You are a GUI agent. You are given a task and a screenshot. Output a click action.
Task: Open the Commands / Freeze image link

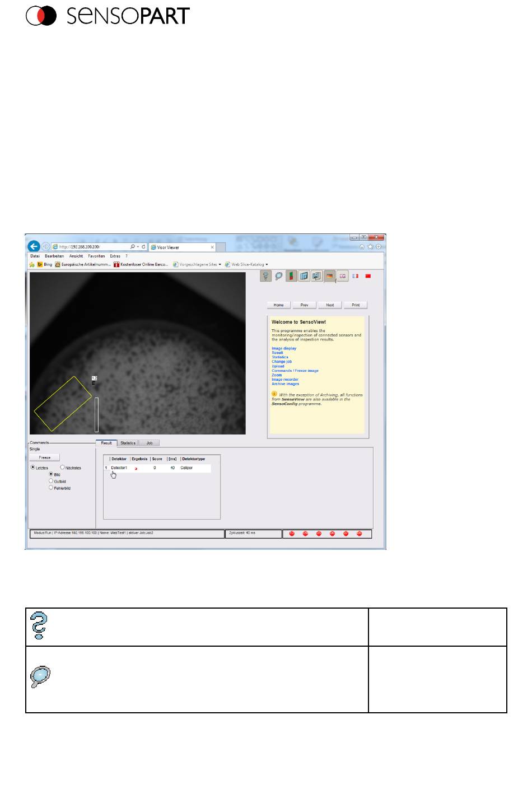coord(295,371)
